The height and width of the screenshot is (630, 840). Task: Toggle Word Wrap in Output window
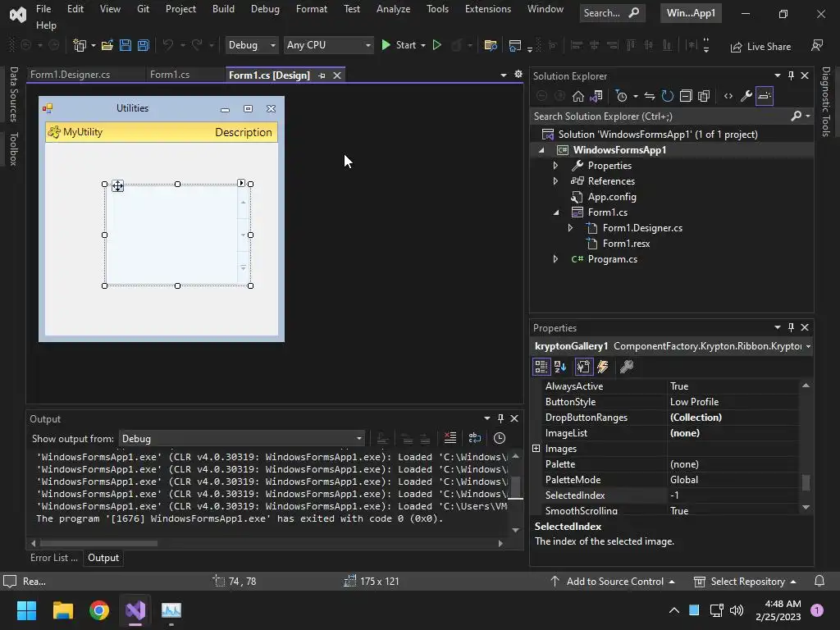[x=475, y=438]
